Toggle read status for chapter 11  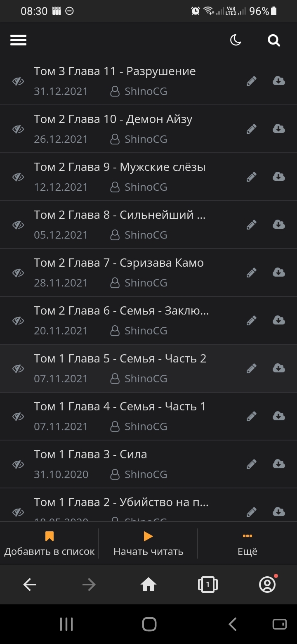(x=18, y=81)
